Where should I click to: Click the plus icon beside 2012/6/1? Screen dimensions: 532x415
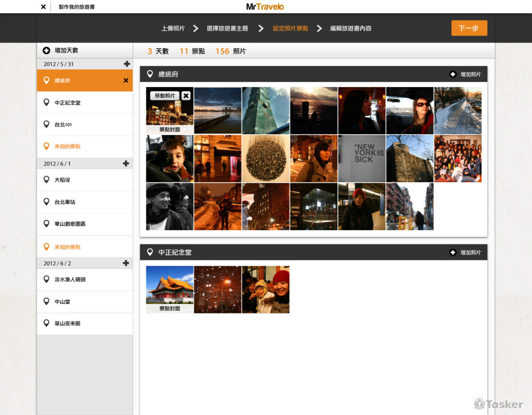coord(126,163)
